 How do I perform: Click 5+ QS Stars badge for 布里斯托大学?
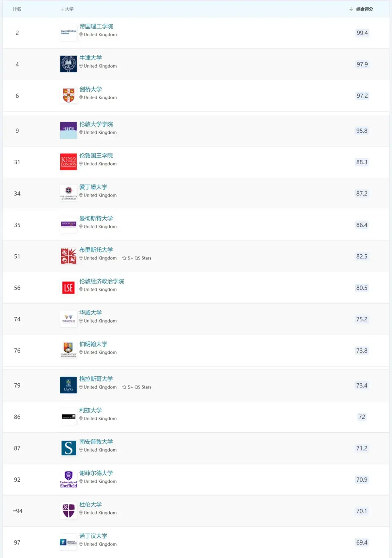(x=137, y=258)
